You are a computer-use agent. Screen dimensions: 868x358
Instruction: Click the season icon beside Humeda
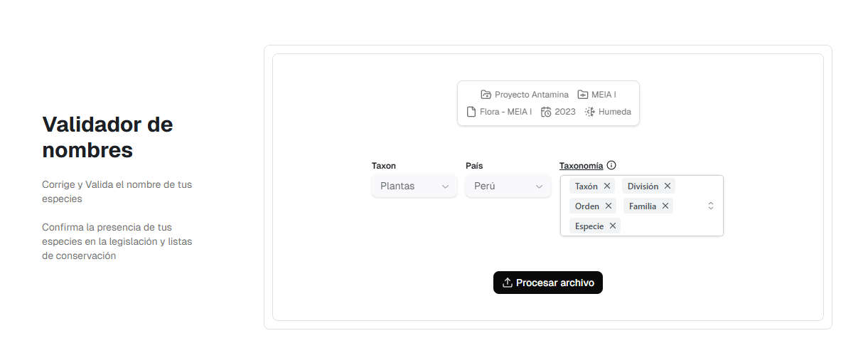pyautogui.click(x=589, y=112)
